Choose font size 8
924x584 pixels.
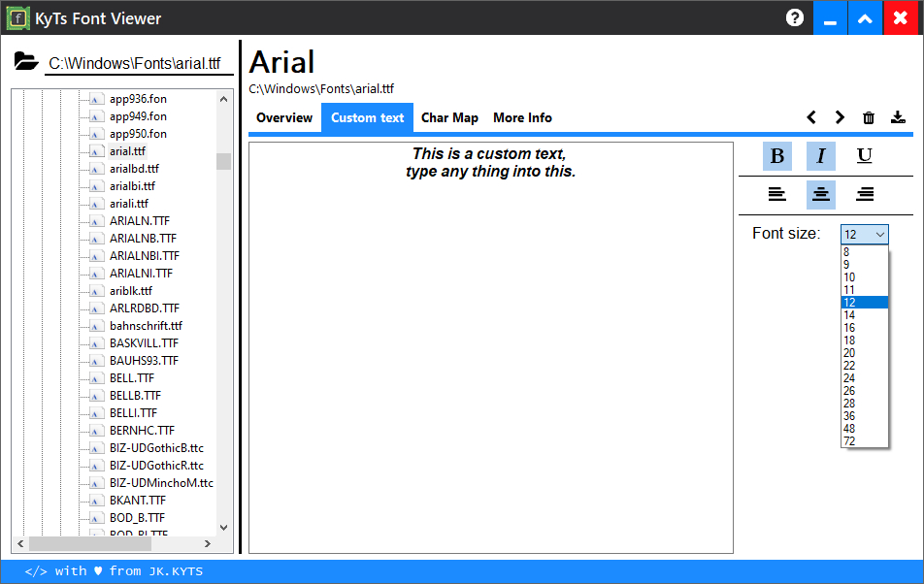tap(865, 252)
